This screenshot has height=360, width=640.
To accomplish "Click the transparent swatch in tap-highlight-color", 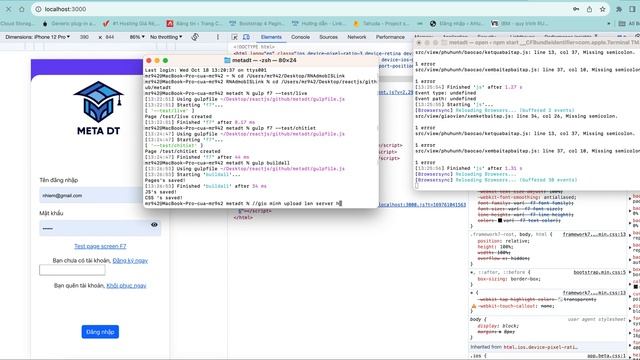I will 560,300.
